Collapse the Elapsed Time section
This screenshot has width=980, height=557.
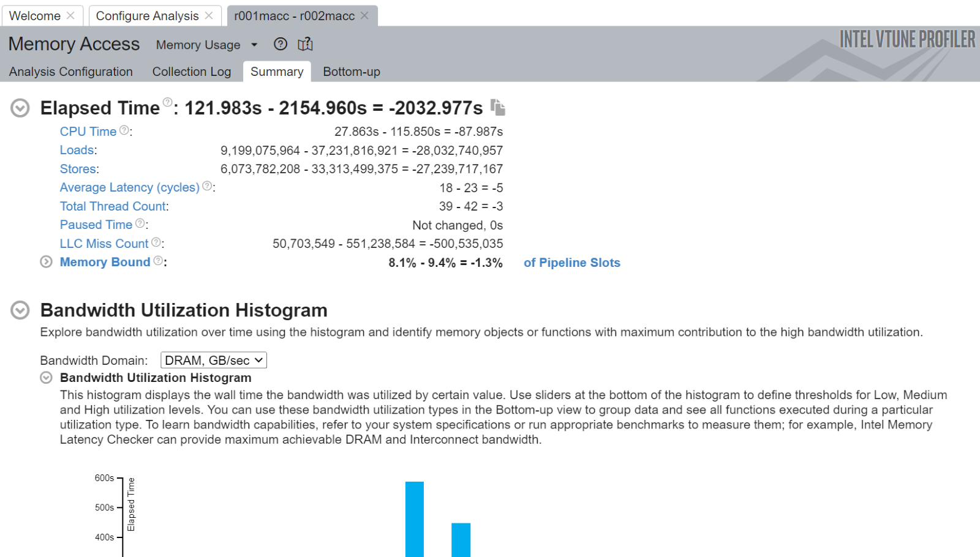pos(20,108)
